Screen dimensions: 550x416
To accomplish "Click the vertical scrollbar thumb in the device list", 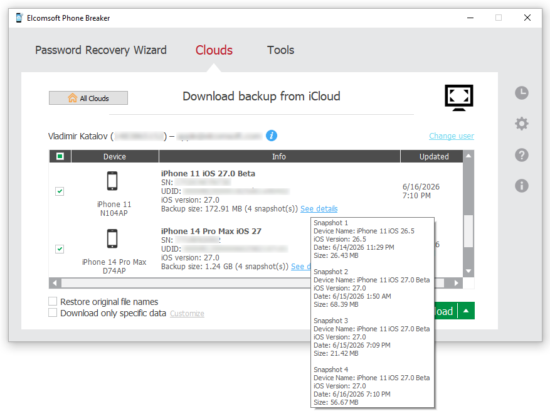I will [468, 231].
